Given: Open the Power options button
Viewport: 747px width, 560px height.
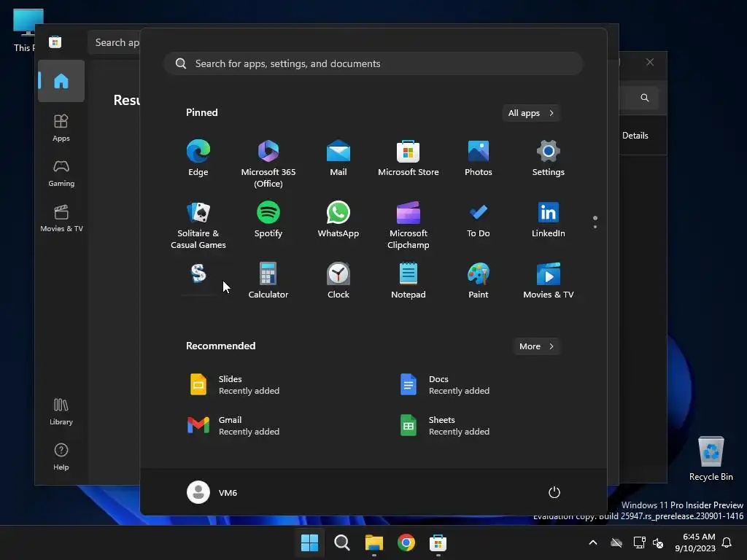Looking at the screenshot, I should (554, 492).
